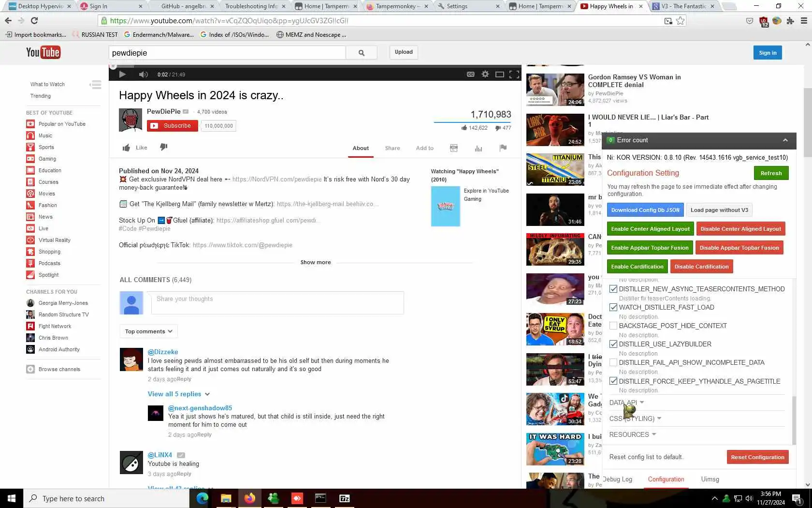Switch to theater mode icon
The image size is (812, 508).
(500, 74)
